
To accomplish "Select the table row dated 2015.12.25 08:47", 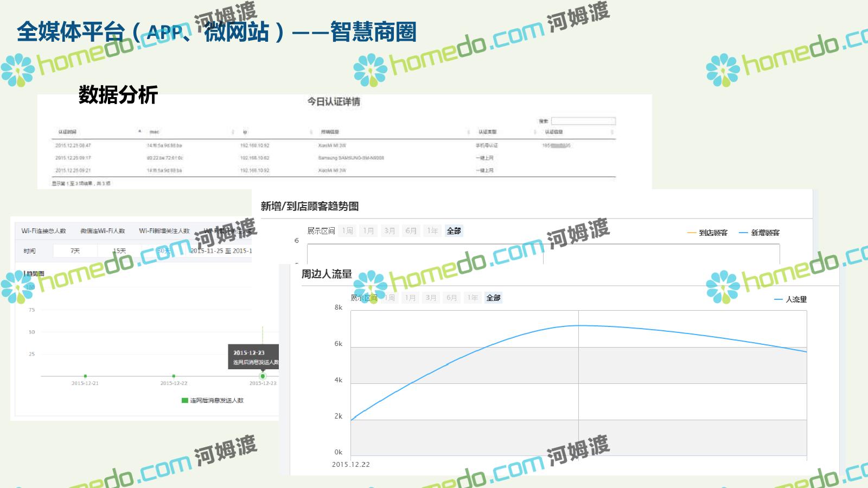I will [x=334, y=145].
